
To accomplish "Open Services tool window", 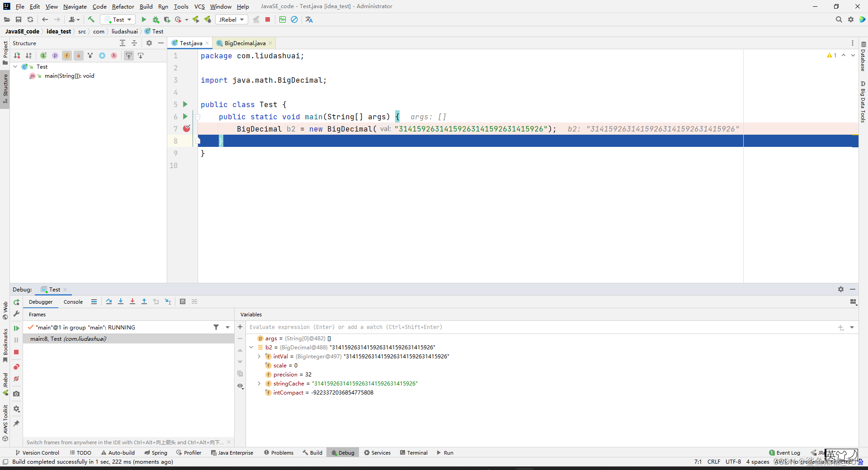I will pyautogui.click(x=377, y=452).
